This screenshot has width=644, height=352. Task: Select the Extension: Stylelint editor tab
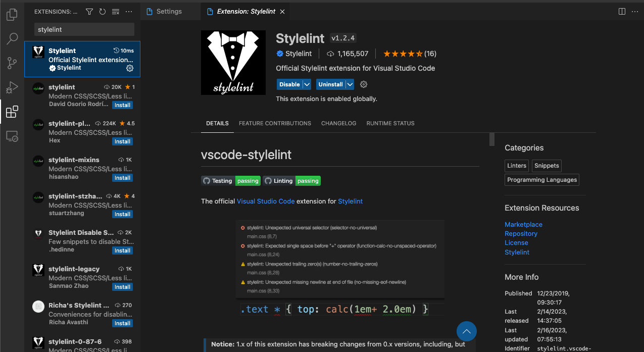click(246, 11)
